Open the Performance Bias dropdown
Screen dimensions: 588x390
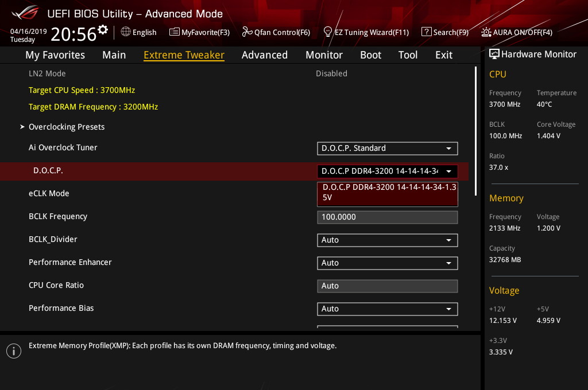coord(388,309)
